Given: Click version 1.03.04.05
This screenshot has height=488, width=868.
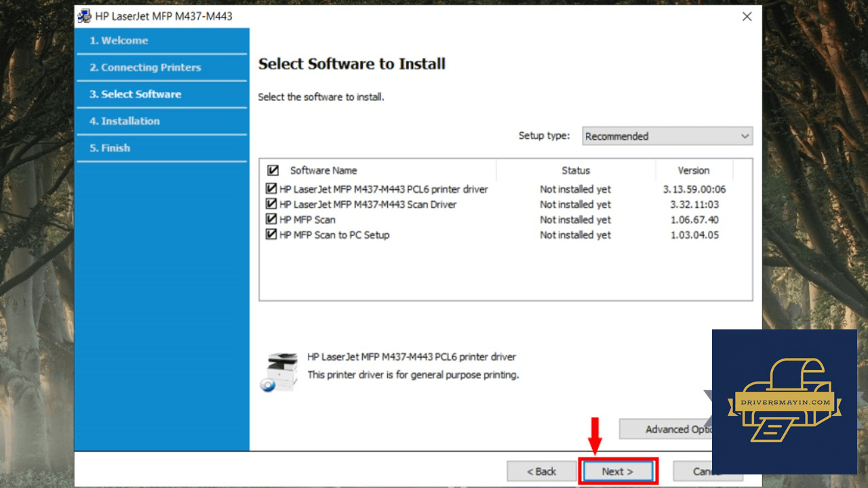Looking at the screenshot, I should [x=694, y=235].
